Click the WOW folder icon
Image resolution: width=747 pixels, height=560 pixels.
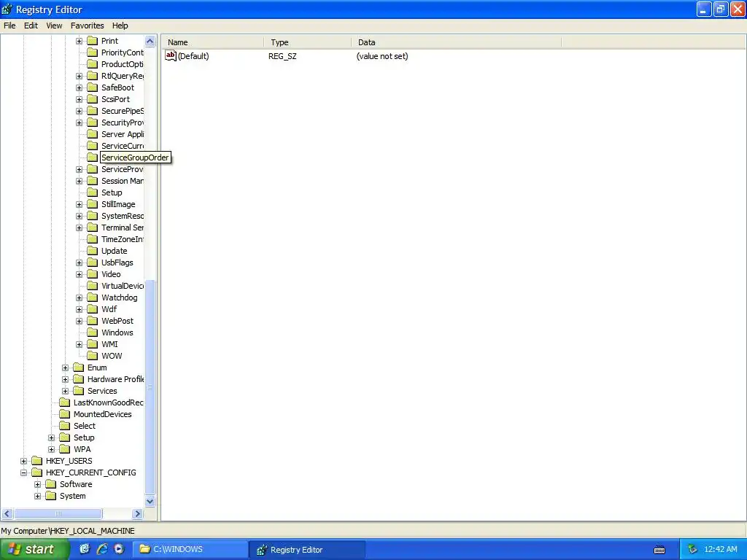(93, 356)
